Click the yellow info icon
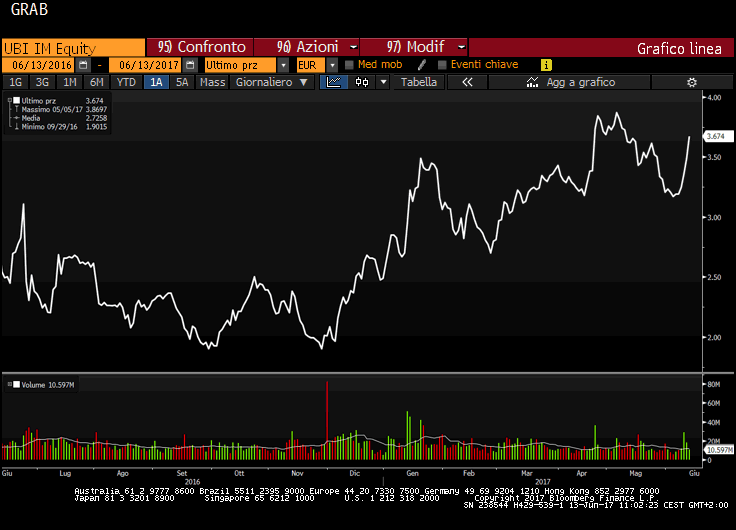Viewport: 736px width, 530px height. pos(546,65)
